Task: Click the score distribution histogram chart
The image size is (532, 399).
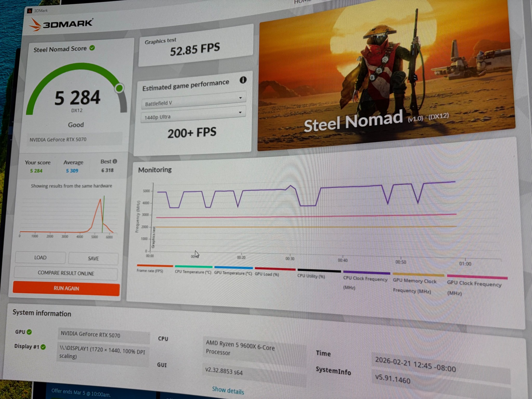Action: pyautogui.click(x=68, y=217)
